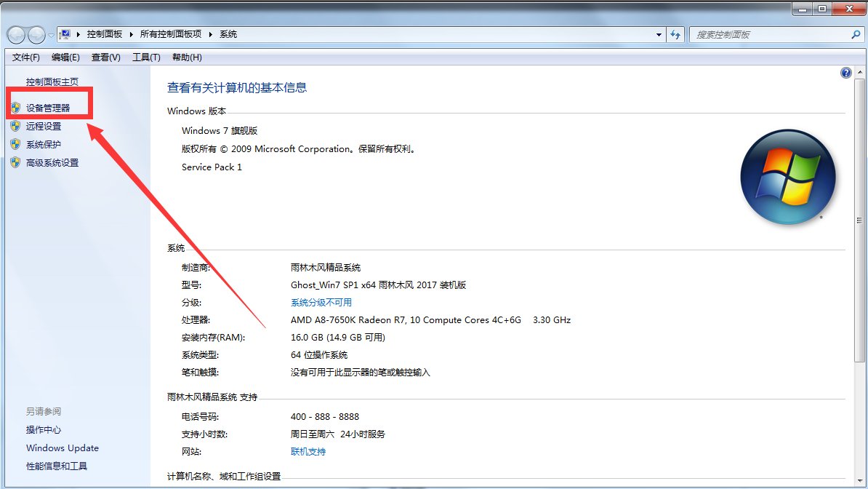Screen dimensions: 868x489
Task: Click the search magnifier icon
Action: (x=855, y=33)
